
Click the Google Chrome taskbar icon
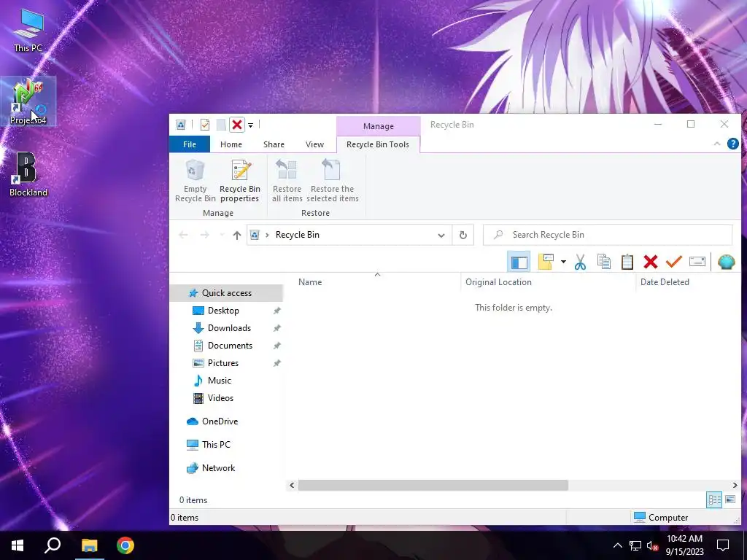[x=125, y=545]
